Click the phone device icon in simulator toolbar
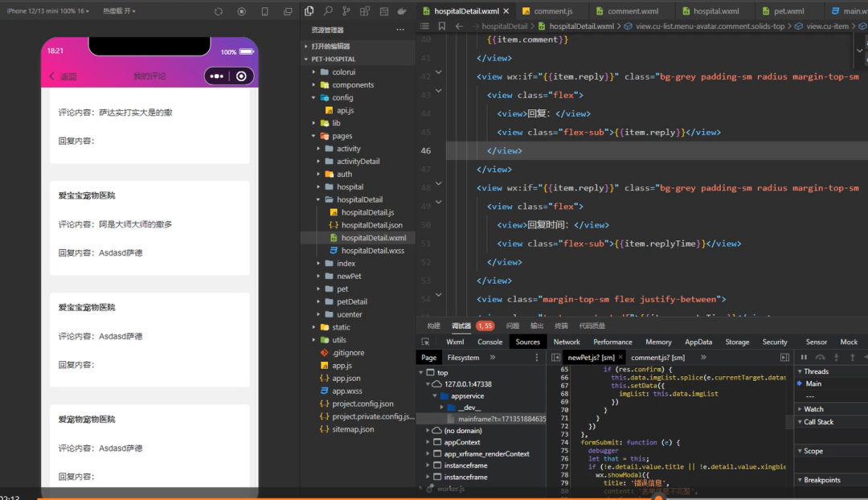This screenshot has height=500, width=868. click(264, 11)
